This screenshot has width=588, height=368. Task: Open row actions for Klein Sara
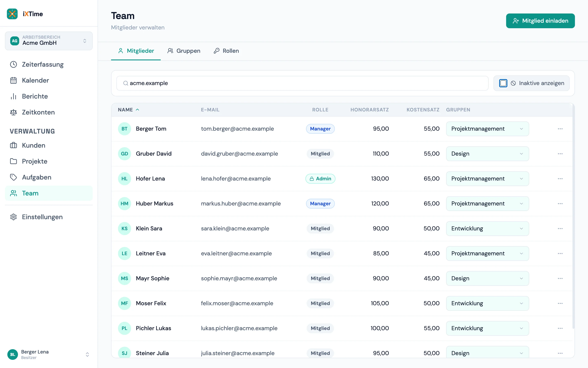[x=560, y=229]
